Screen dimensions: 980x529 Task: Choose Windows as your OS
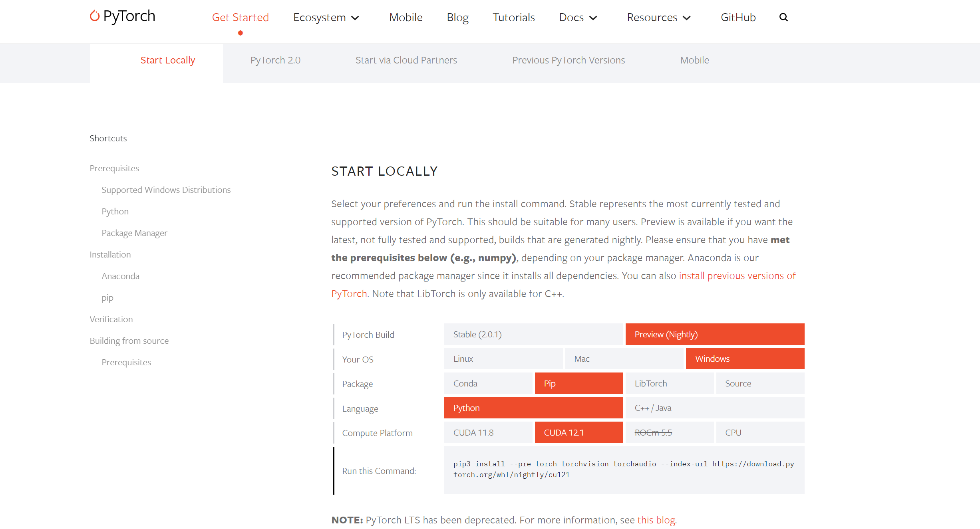[x=745, y=359]
